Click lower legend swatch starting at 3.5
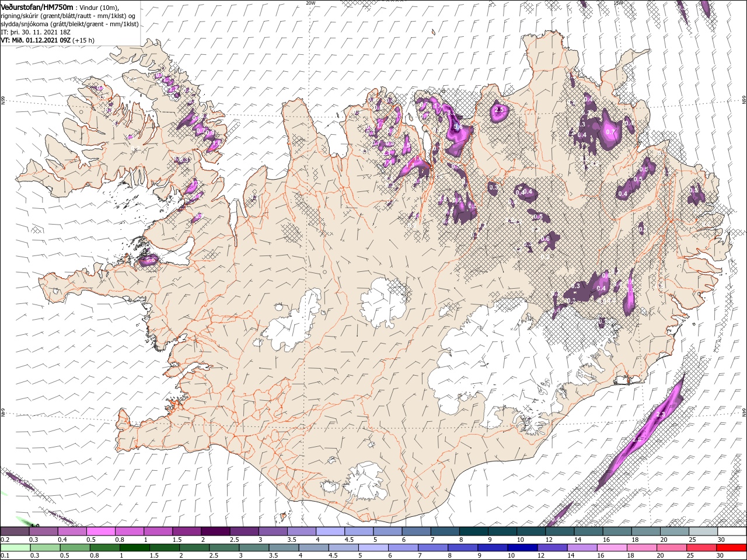Image resolution: width=747 pixels, height=560 pixels. (x=285, y=548)
